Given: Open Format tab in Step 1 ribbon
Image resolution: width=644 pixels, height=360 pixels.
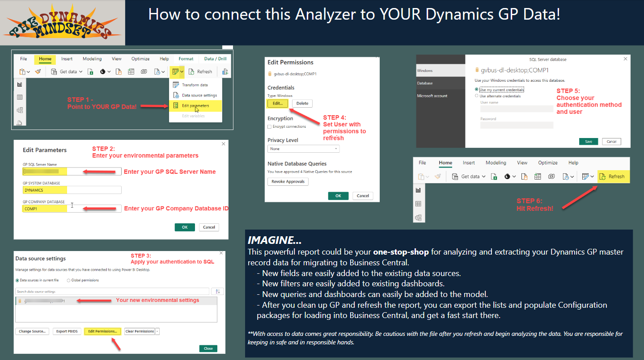Looking at the screenshot, I should (186, 59).
